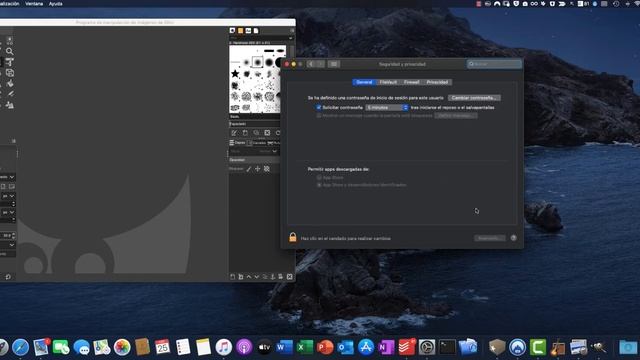
Task: Open the Brushes tab icon in GIMP dock
Action: (x=232, y=31)
